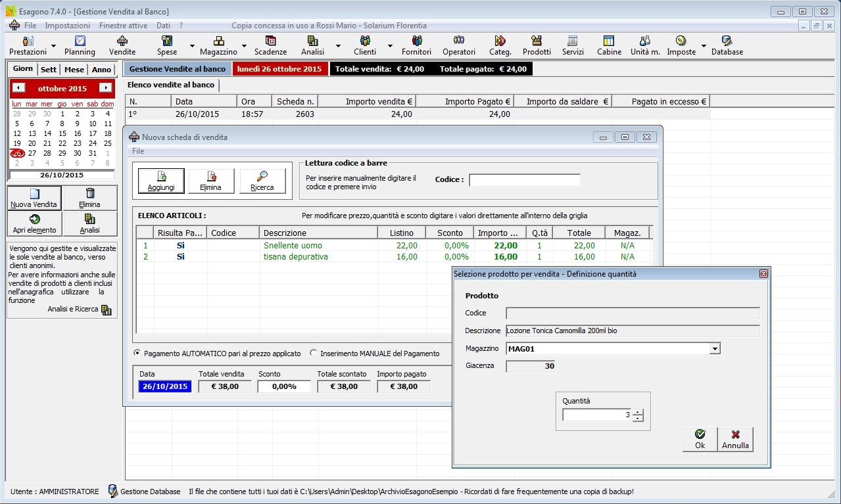Open the Imposte toolbar icon
The height and width of the screenshot is (504, 841).
[681, 46]
